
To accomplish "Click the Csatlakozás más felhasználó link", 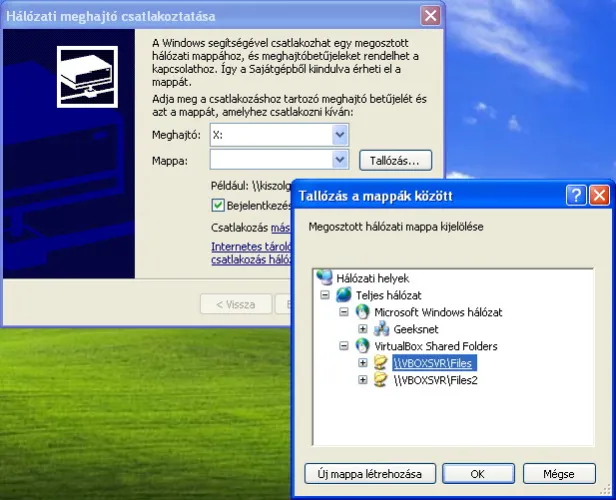I will 280,227.
